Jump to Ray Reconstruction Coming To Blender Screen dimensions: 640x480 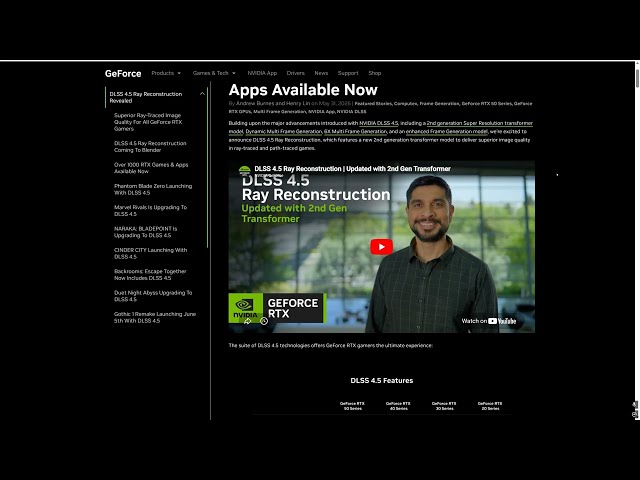(150, 147)
